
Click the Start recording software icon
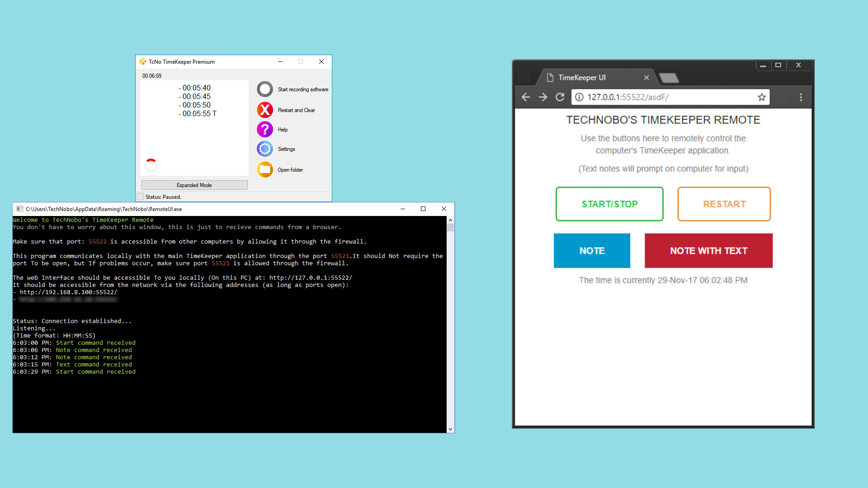[x=265, y=89]
